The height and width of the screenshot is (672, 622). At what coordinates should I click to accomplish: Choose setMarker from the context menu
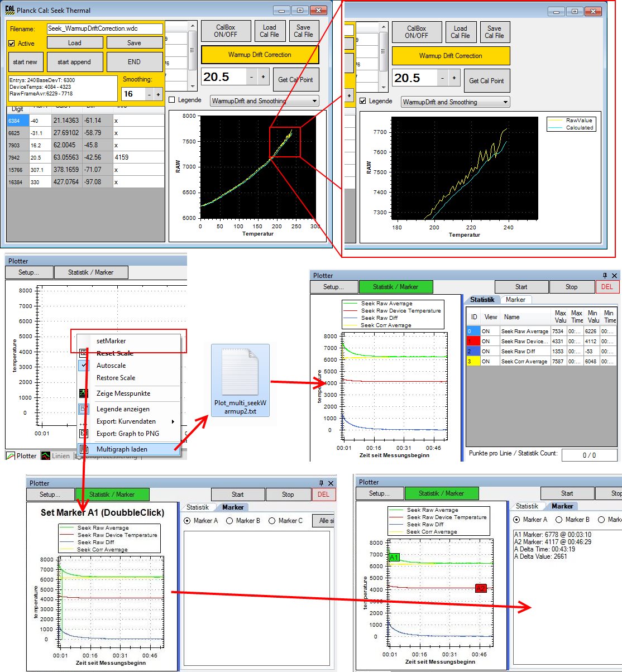pos(111,341)
